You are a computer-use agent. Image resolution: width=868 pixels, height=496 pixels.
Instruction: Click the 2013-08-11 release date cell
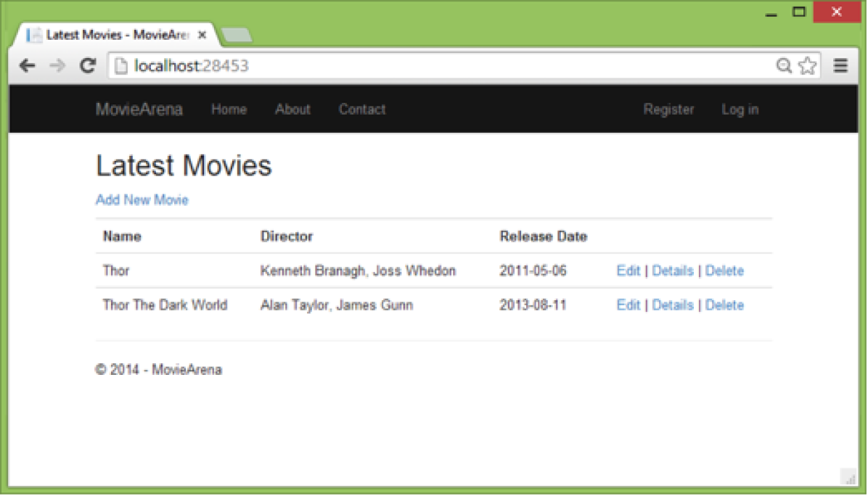tap(533, 305)
